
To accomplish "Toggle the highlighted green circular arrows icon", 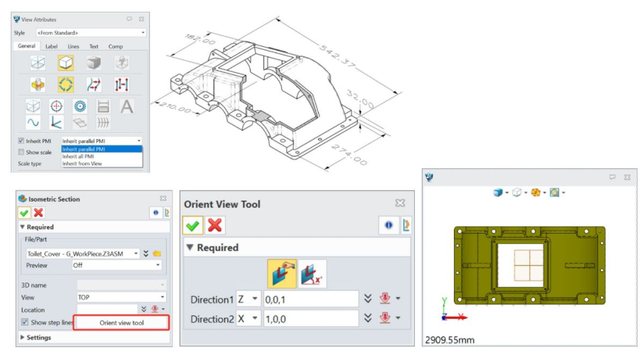I will click(66, 85).
